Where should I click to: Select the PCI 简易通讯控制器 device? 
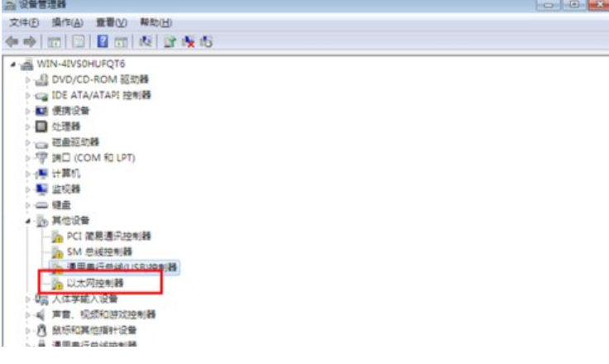(x=108, y=237)
